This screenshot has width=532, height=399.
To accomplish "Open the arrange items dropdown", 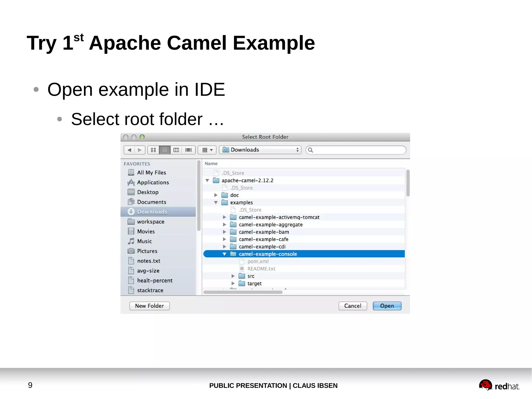I will click(207, 150).
